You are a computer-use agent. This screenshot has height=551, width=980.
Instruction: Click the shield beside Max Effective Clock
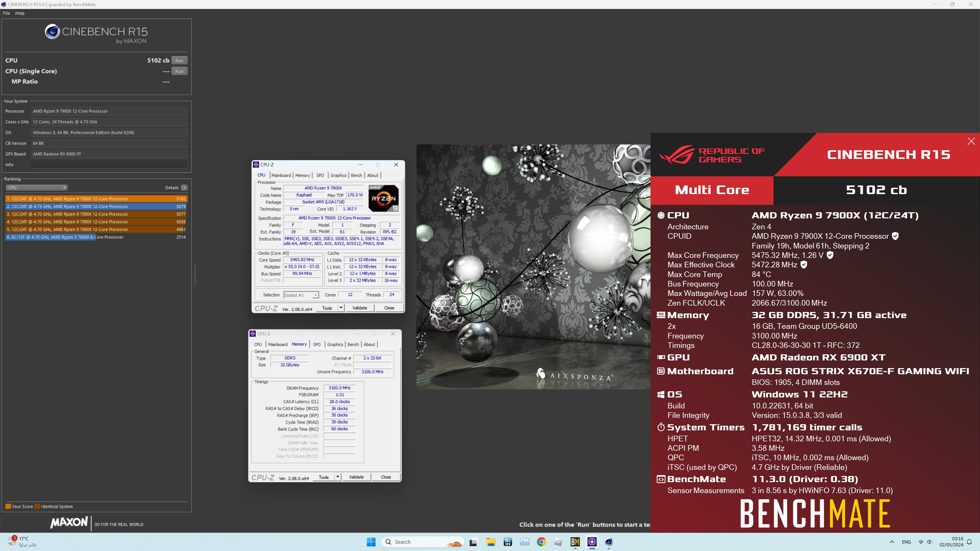point(803,265)
